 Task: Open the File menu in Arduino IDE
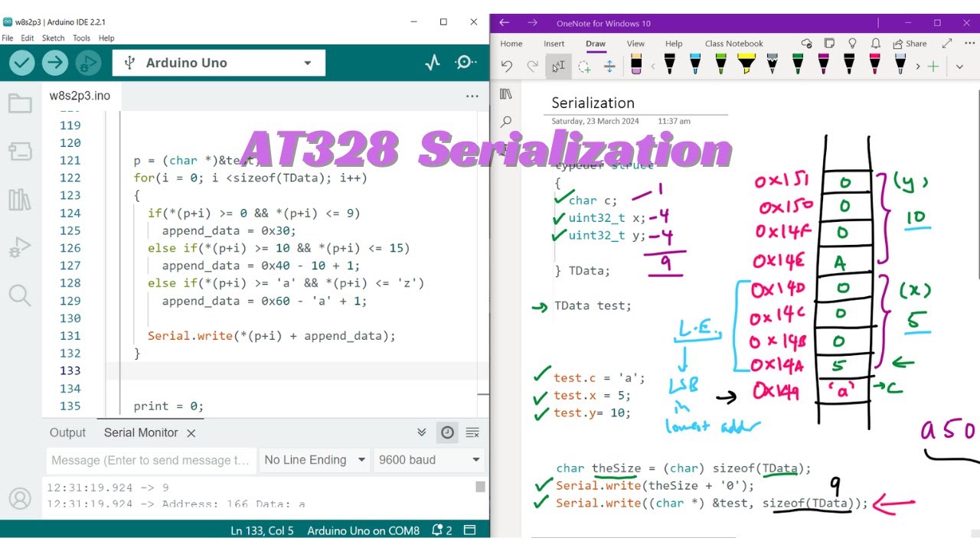pos(8,37)
